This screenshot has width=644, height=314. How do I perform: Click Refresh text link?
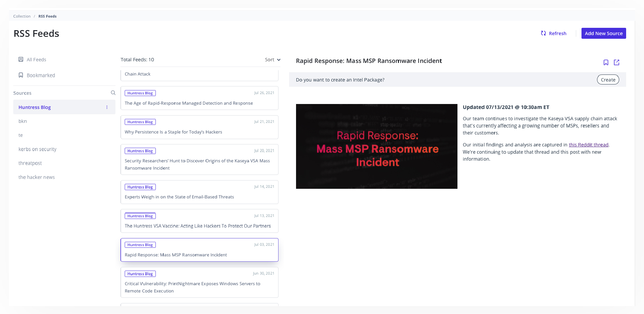(558, 33)
